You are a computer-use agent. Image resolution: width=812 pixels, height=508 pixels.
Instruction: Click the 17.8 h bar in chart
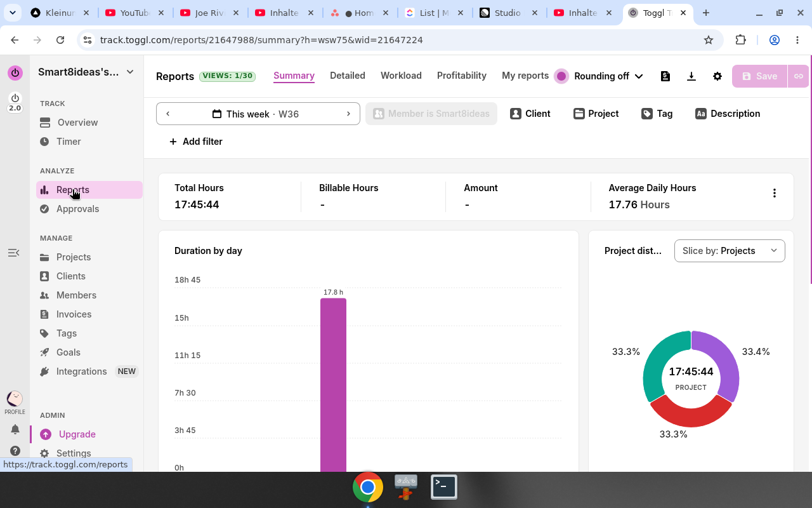point(333,385)
